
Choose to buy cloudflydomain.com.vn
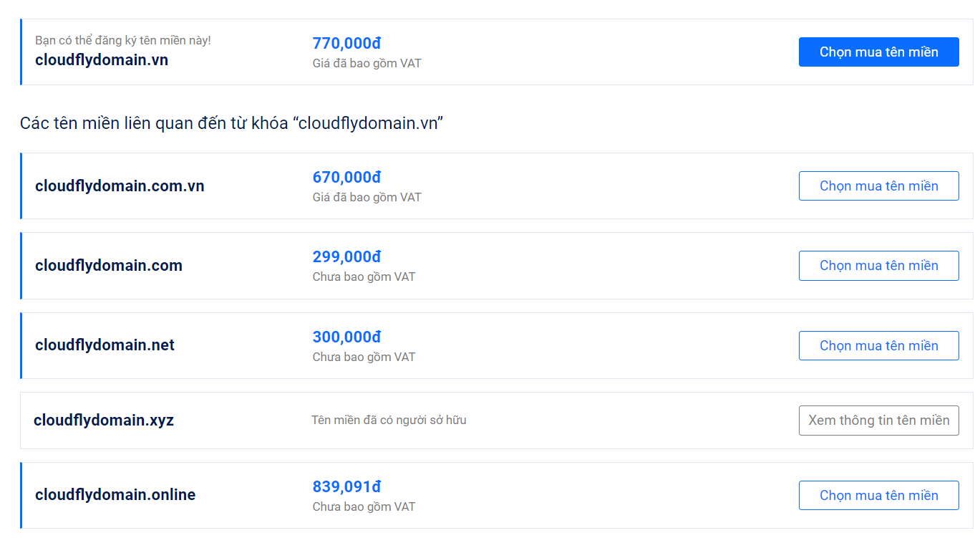(878, 186)
